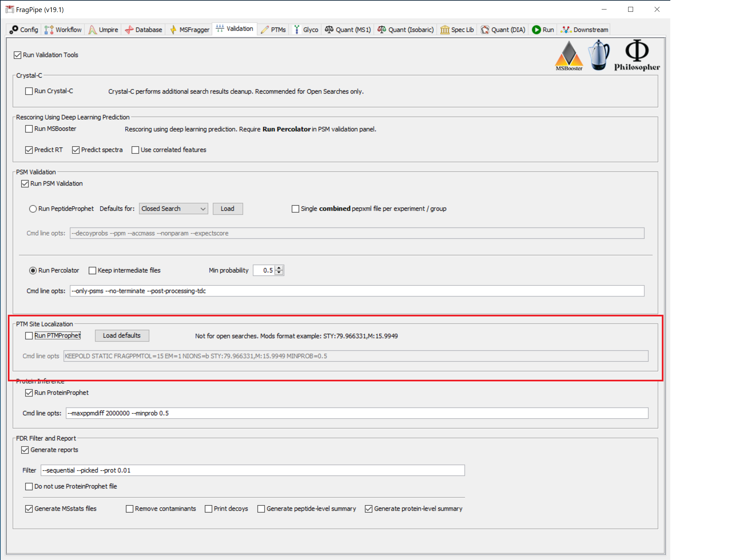Open the Config tab with gear icon
Image resolution: width=753 pixels, height=560 pixels.
[24, 29]
